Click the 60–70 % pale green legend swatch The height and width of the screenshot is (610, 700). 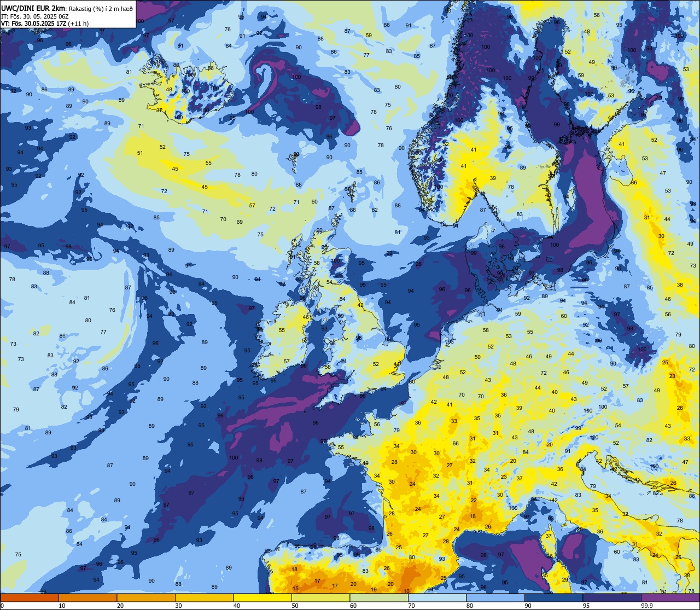click(378, 597)
